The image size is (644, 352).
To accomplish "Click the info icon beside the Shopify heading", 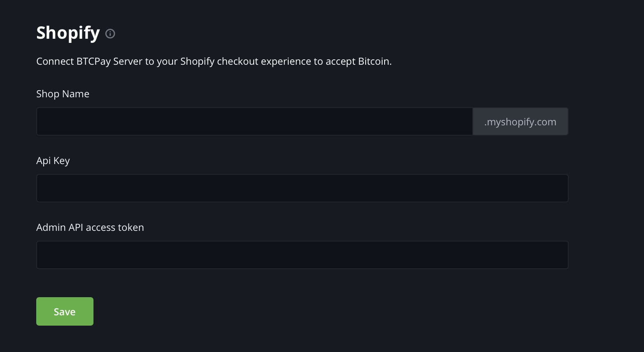I will (110, 34).
